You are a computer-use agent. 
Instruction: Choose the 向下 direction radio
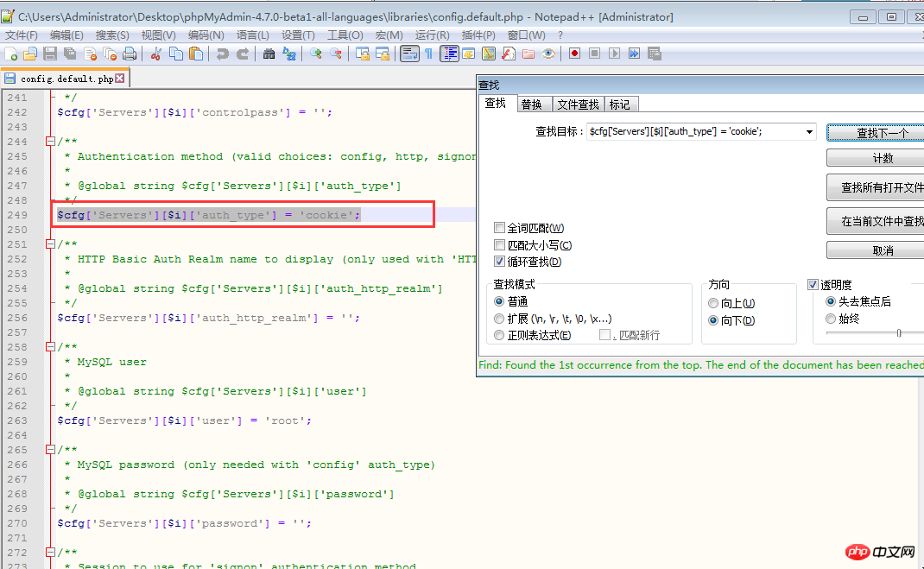pyautogui.click(x=713, y=320)
